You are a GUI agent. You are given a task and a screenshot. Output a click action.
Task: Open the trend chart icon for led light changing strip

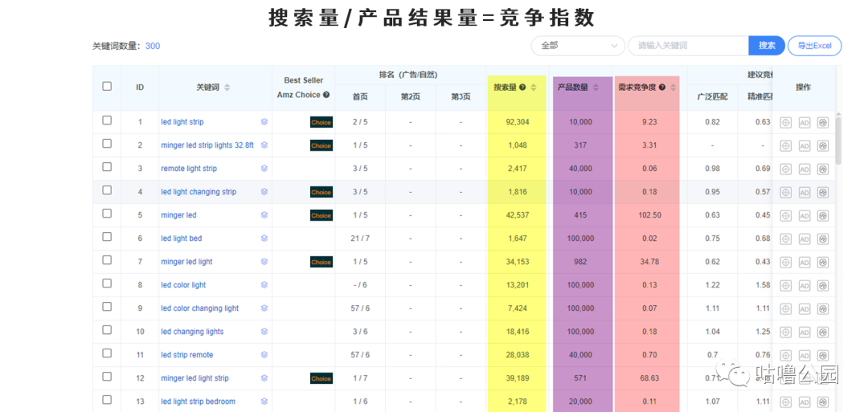point(823,192)
